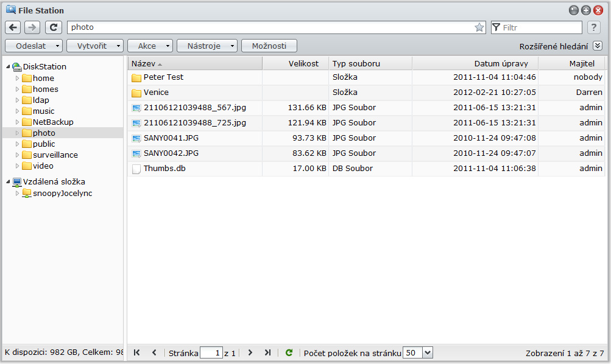Expand the snoopyJocelync remote folder
Screen dimensions: 611x364
[17, 193]
